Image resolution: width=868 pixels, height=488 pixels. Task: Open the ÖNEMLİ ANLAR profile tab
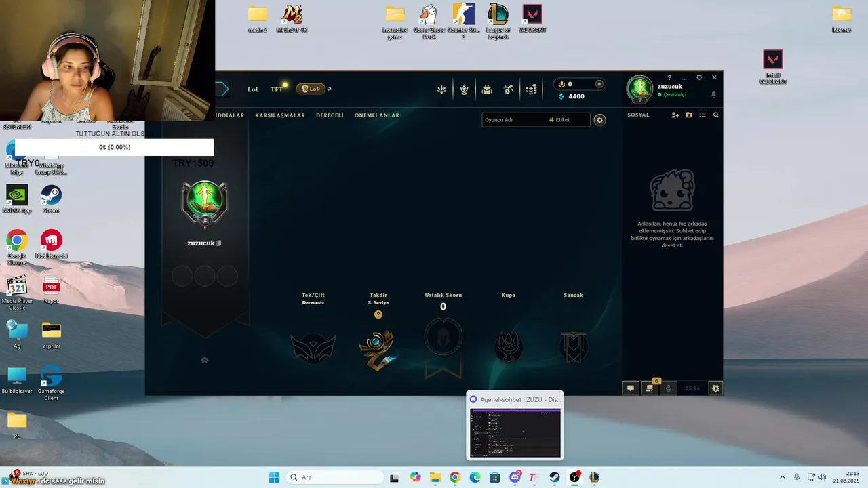[x=376, y=115]
